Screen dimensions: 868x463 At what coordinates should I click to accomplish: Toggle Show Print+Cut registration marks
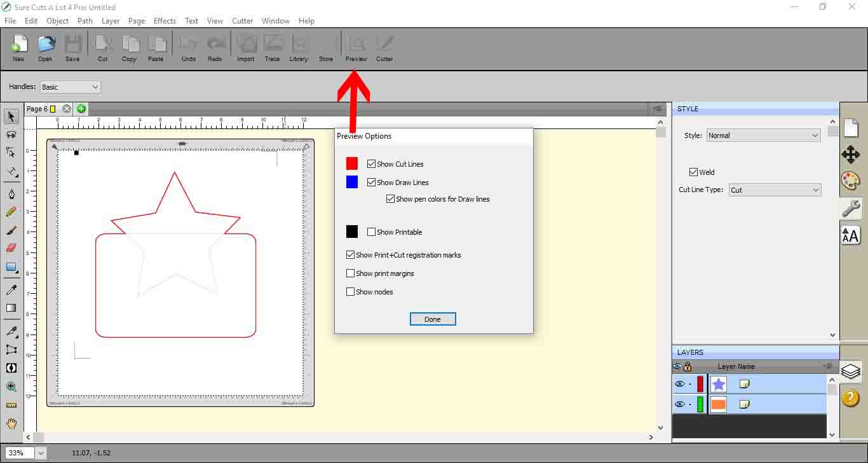click(x=351, y=255)
